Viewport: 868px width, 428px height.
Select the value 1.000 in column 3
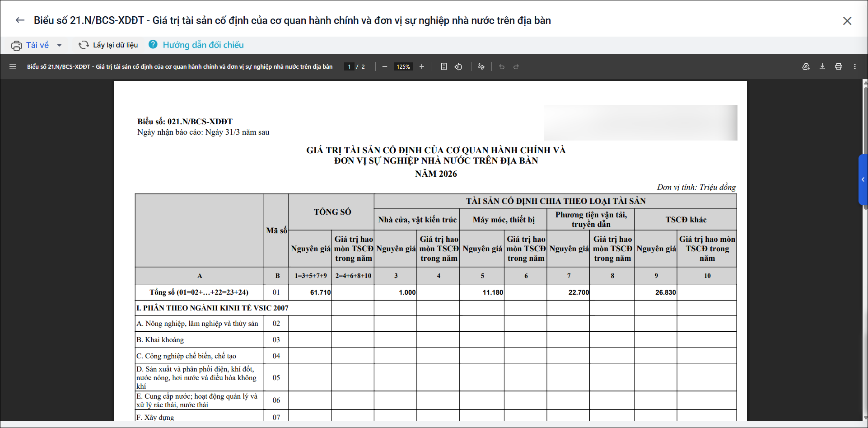pos(407,292)
